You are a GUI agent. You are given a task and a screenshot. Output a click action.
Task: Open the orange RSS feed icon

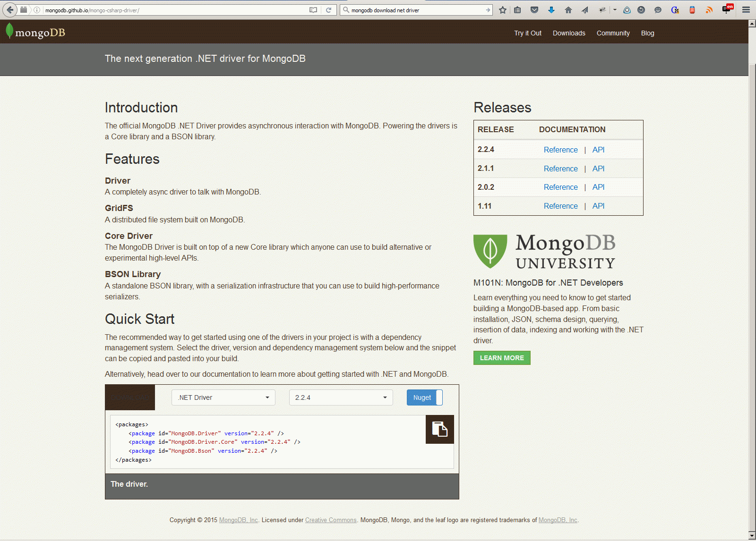tap(709, 10)
